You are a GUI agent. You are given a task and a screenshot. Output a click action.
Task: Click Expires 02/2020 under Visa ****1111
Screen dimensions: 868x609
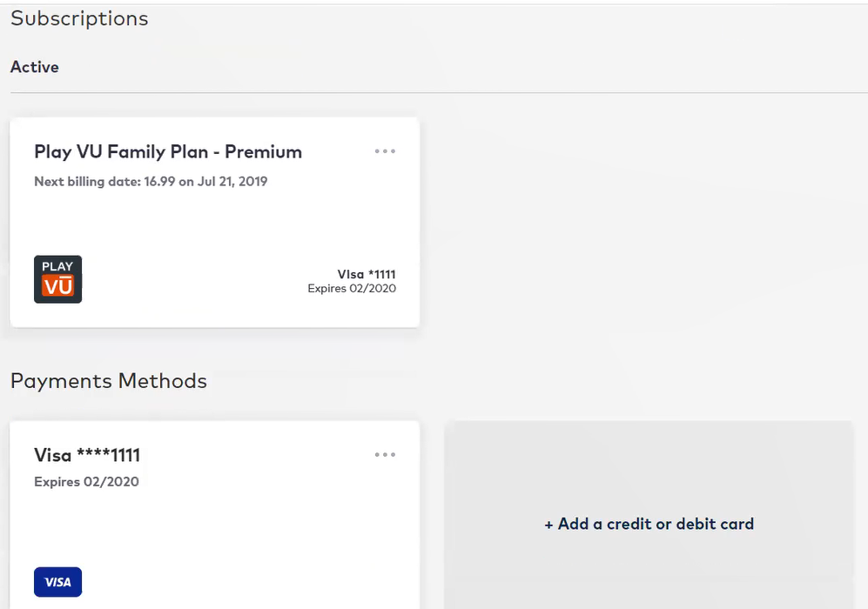coord(86,482)
